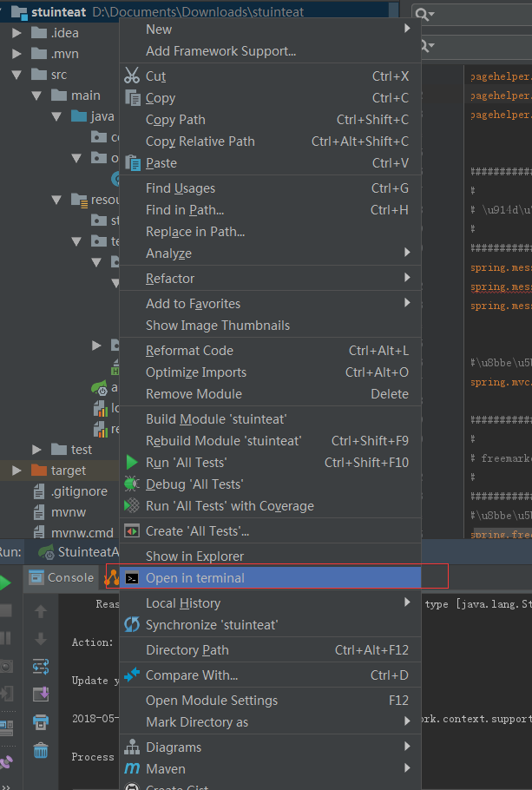The height and width of the screenshot is (790, 532).
Task: Collapse the src folder
Action: [x=16, y=75]
